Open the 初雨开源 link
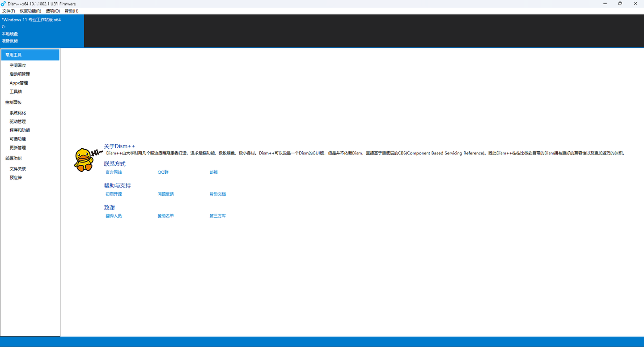Screen dimensions: 644x347 pyautogui.click(x=114, y=194)
